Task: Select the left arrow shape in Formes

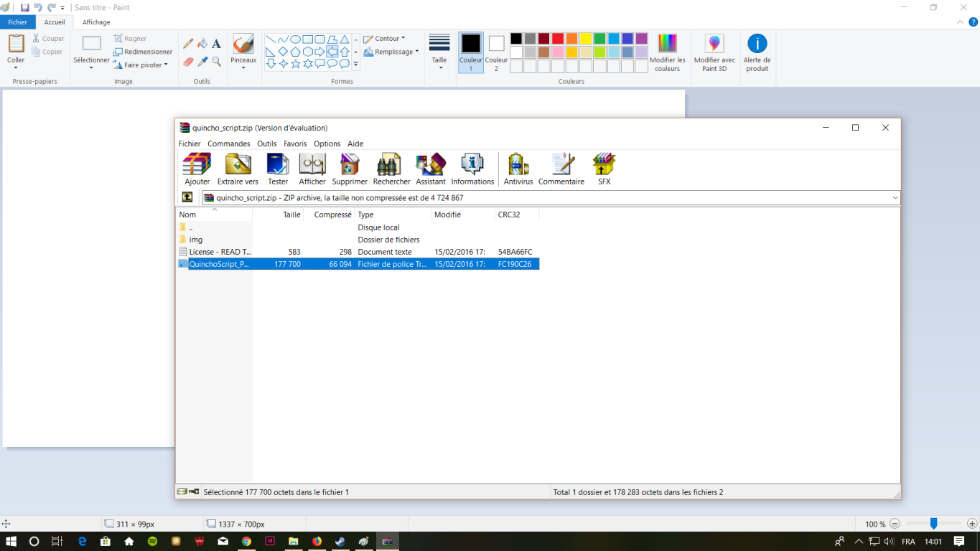Action: click(x=332, y=52)
